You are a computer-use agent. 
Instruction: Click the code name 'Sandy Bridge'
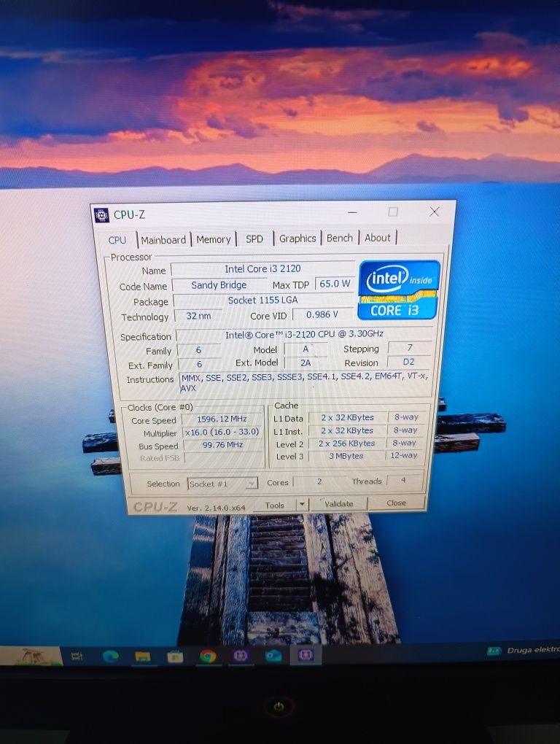coord(219,285)
